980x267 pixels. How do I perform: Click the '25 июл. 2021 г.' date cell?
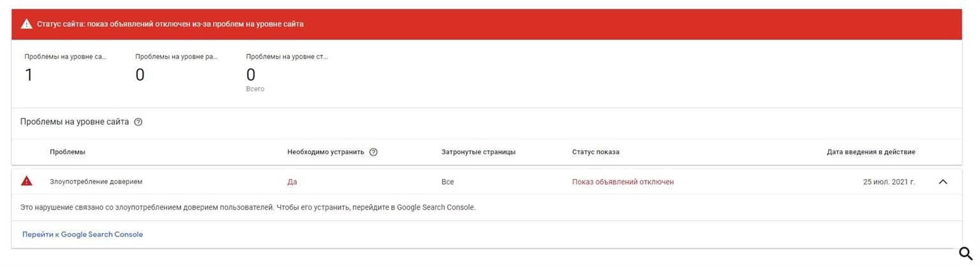(889, 182)
